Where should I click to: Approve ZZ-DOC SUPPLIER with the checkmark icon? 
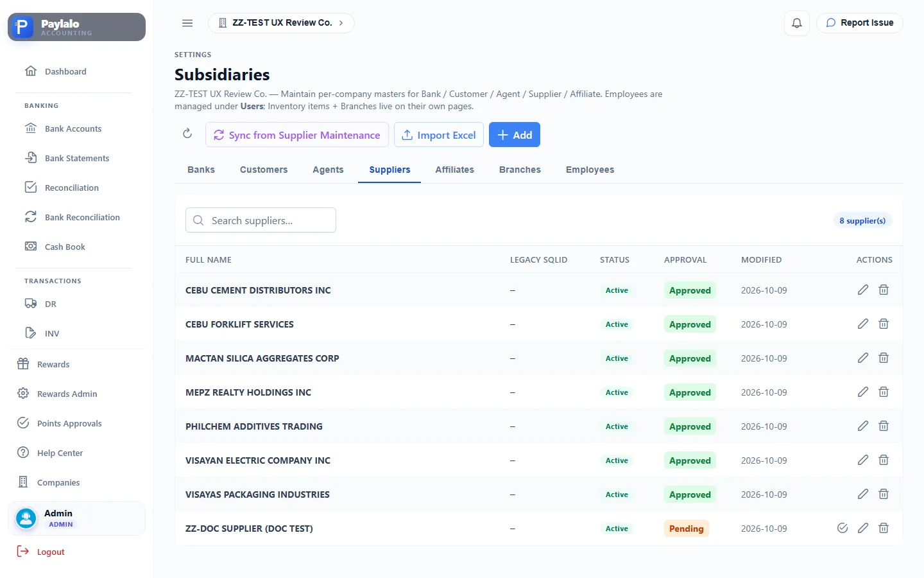[843, 529]
